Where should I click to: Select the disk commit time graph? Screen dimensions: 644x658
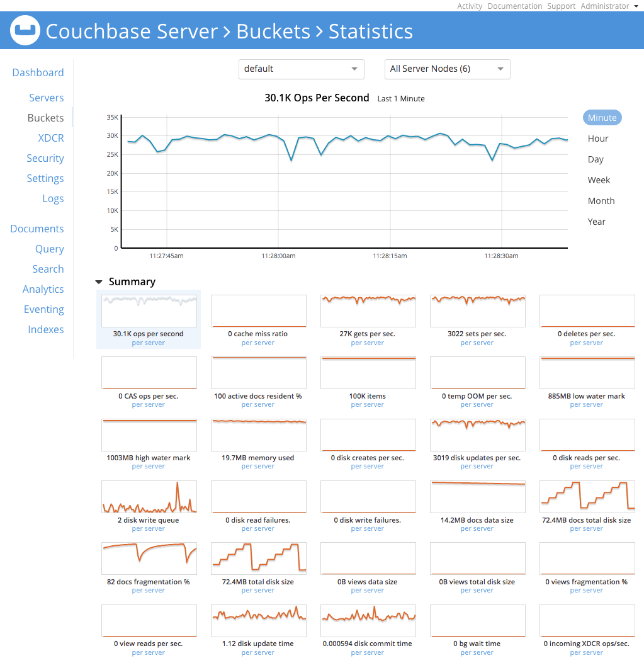click(x=368, y=621)
